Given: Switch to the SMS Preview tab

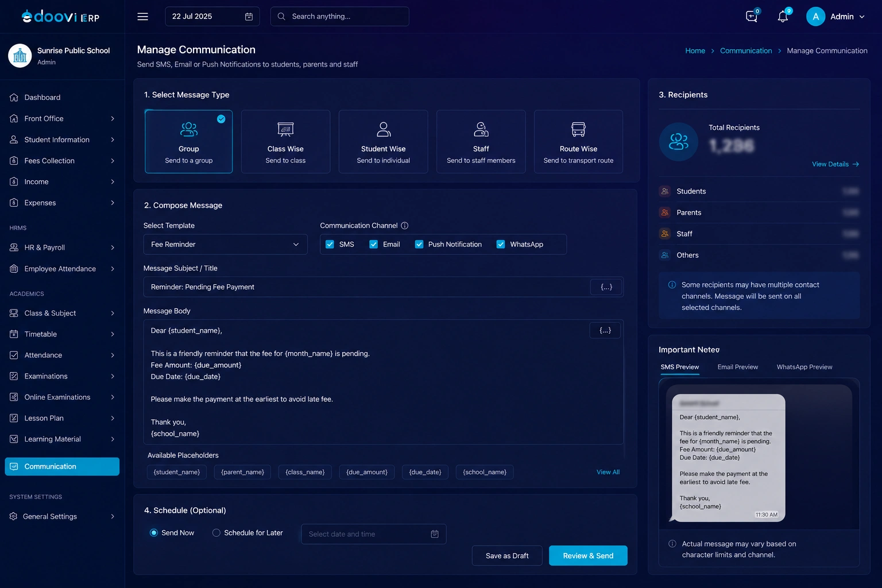Looking at the screenshot, I should tap(680, 367).
